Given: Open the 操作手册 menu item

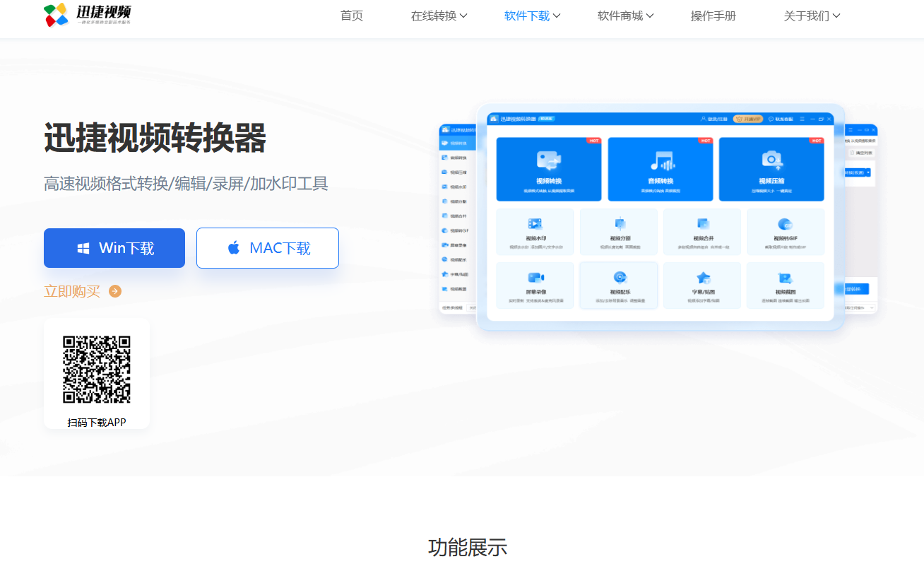Looking at the screenshot, I should tap(713, 16).
